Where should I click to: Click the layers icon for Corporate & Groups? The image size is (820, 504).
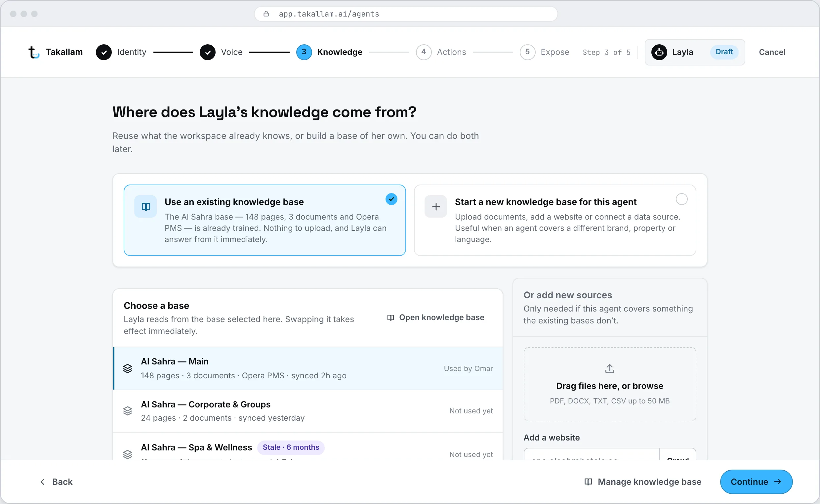(128, 411)
